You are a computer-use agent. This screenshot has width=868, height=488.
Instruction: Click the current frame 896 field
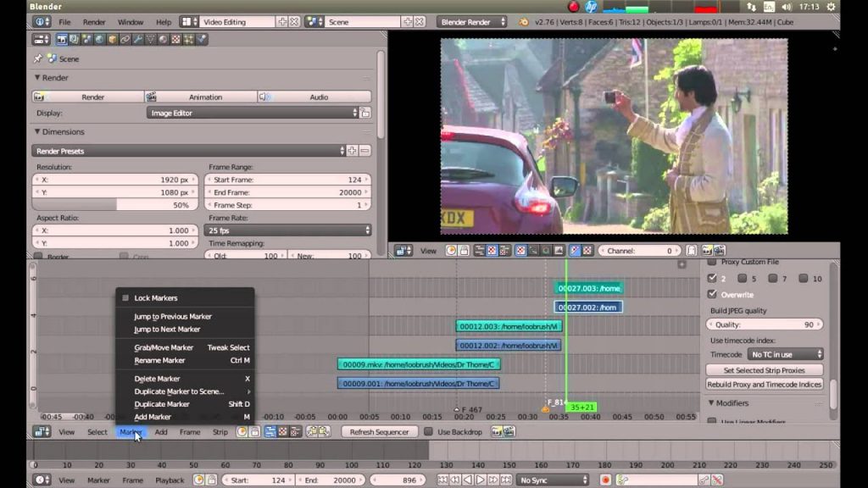point(398,480)
